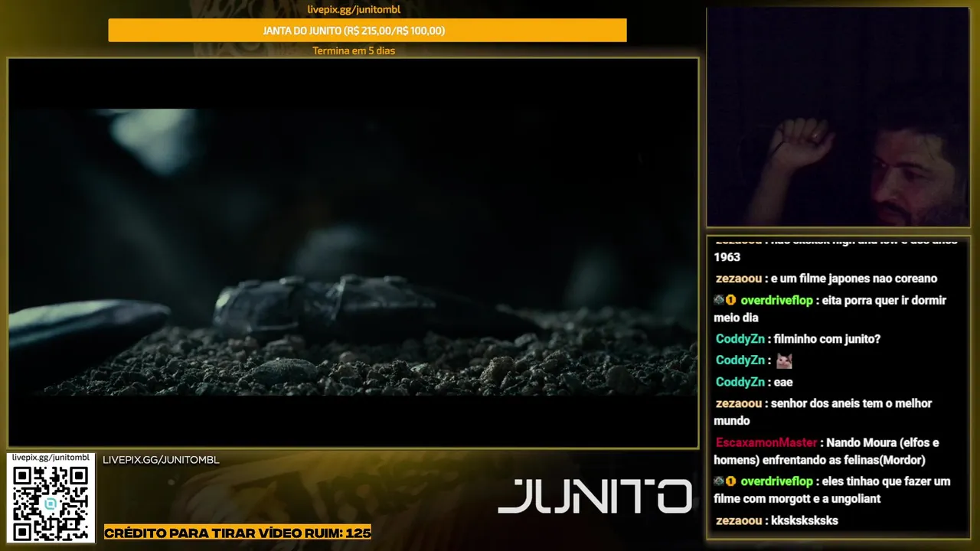Image resolution: width=980 pixels, height=551 pixels.
Task: Click the livepix.gg/junitombl label above QR code
Action: tap(51, 458)
